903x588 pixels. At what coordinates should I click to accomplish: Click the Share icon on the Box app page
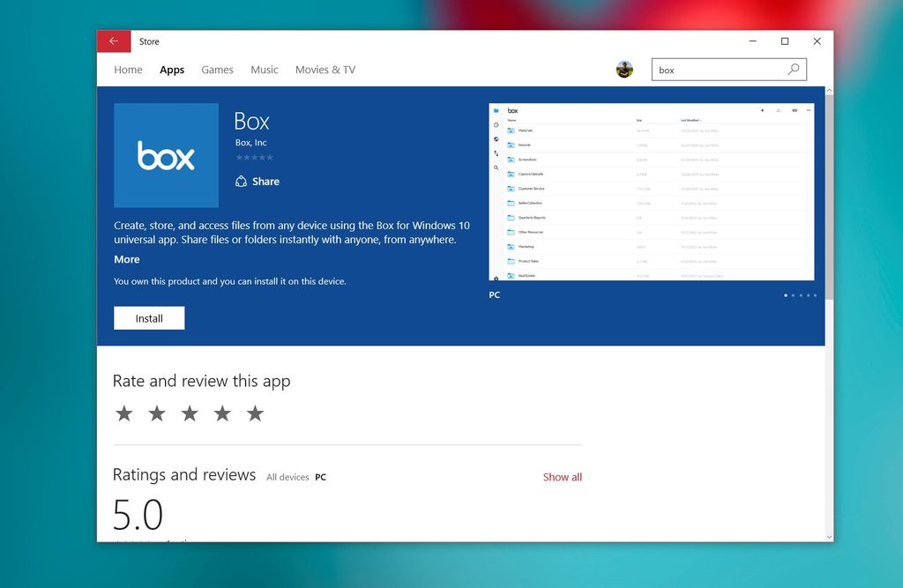point(241,181)
